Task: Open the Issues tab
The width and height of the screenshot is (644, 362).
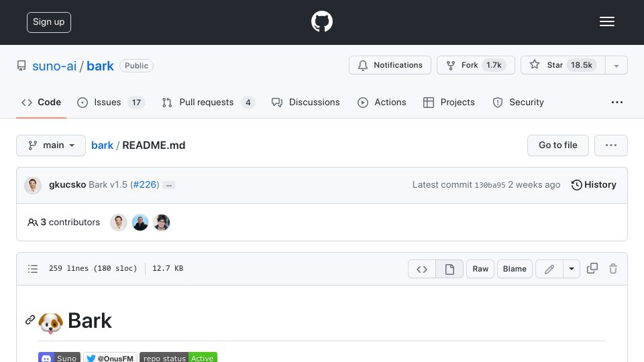Action: 111,102
